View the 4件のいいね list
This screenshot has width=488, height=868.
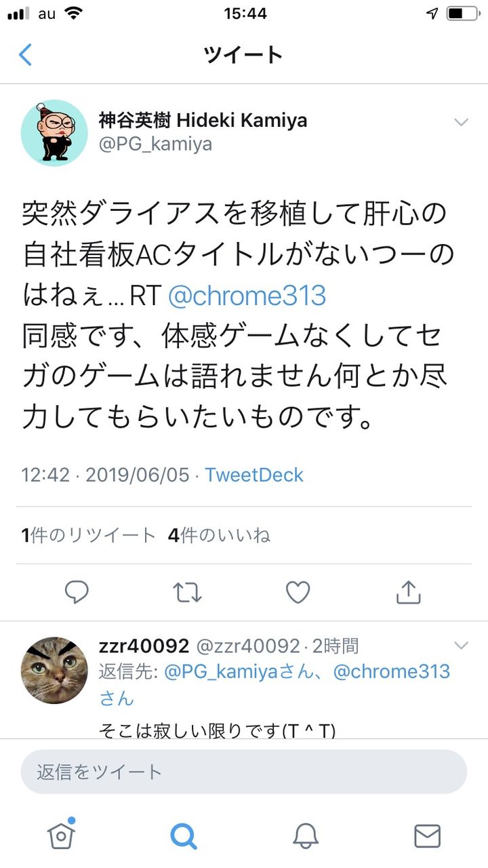219,536
